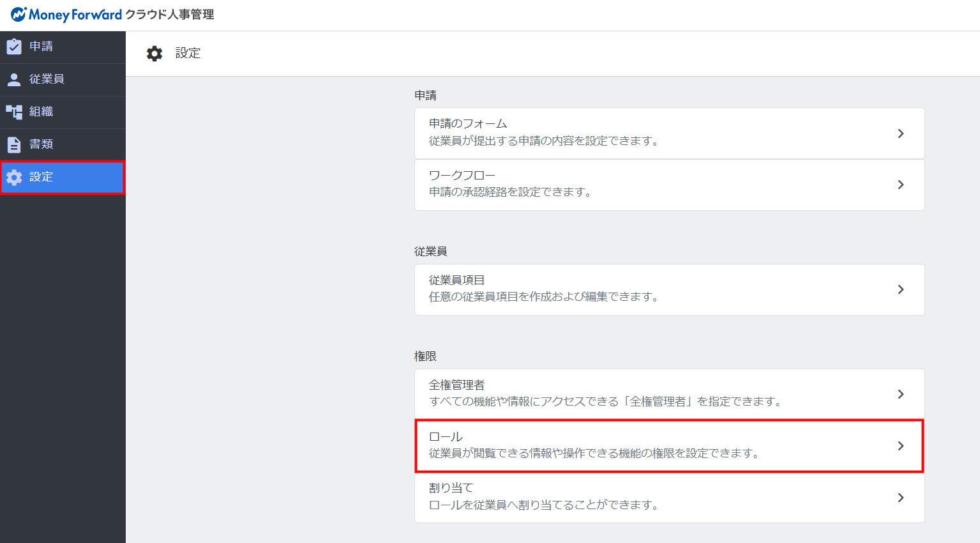Open the 申請のフォーム settings
The image size is (980, 543).
[x=670, y=133]
